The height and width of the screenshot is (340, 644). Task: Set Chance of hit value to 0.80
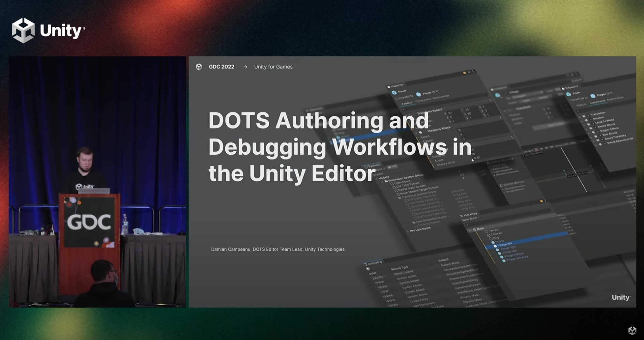pos(477,158)
